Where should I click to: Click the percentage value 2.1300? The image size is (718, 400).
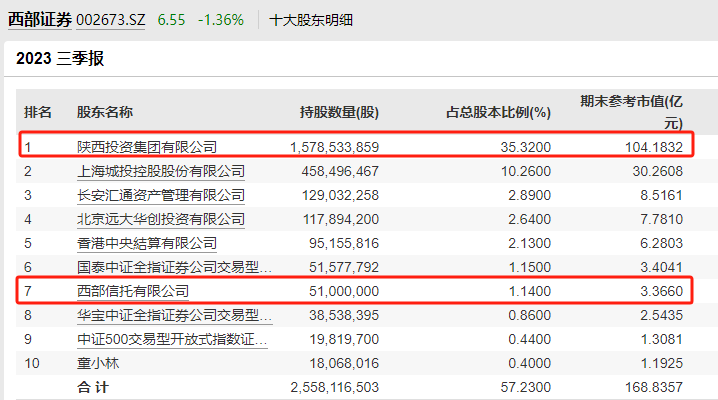(x=529, y=243)
